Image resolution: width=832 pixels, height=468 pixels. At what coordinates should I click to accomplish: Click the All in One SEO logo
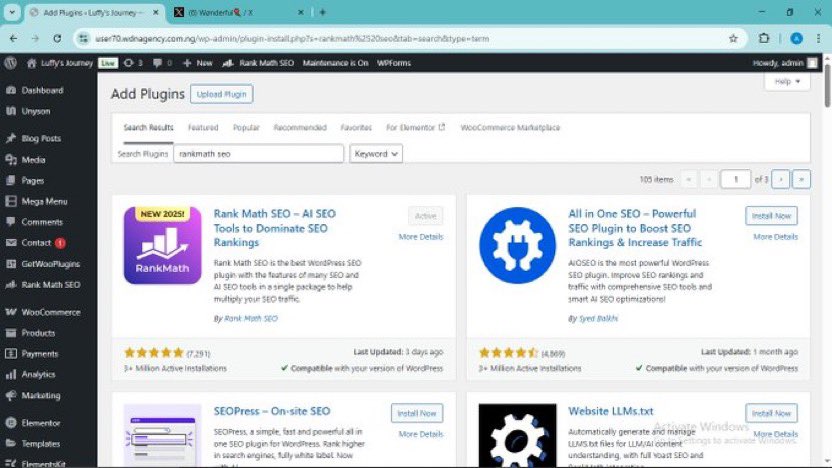point(517,245)
